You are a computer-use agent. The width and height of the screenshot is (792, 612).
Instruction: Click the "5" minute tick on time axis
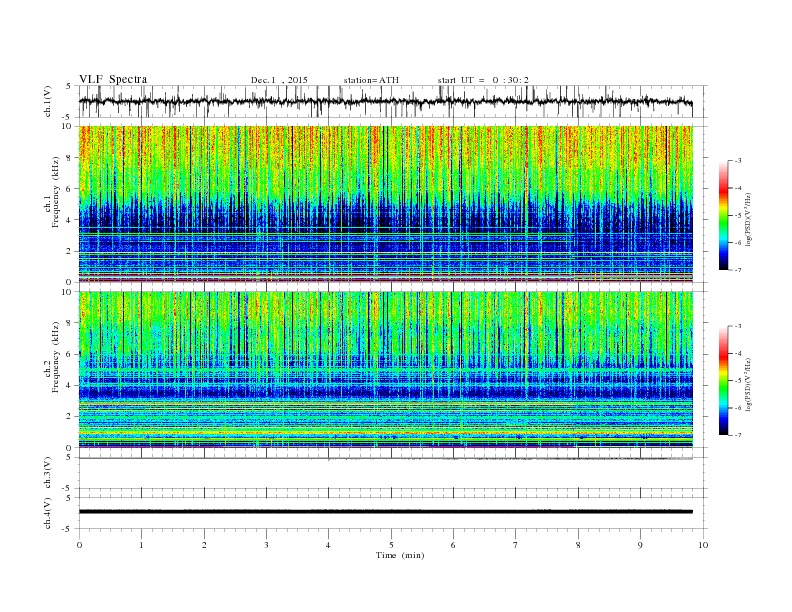(391, 545)
